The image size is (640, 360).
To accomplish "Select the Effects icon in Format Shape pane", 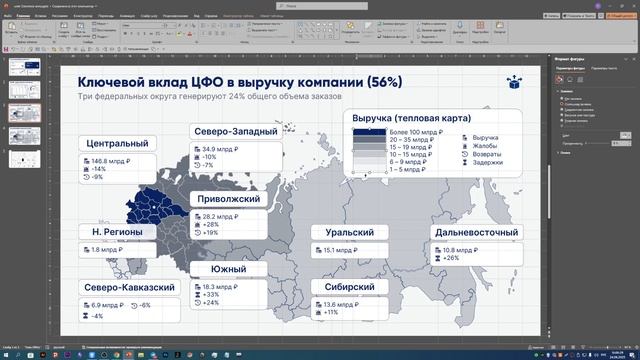I will [x=570, y=80].
